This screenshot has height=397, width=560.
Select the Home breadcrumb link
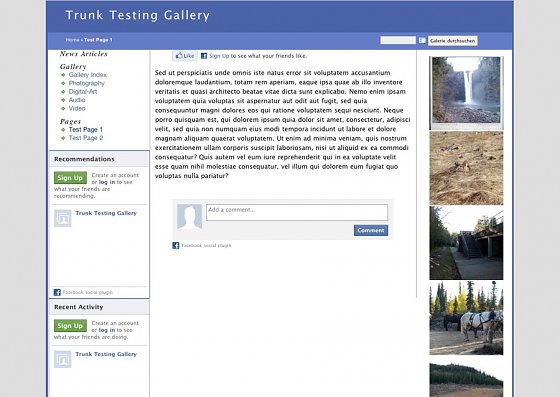72,40
